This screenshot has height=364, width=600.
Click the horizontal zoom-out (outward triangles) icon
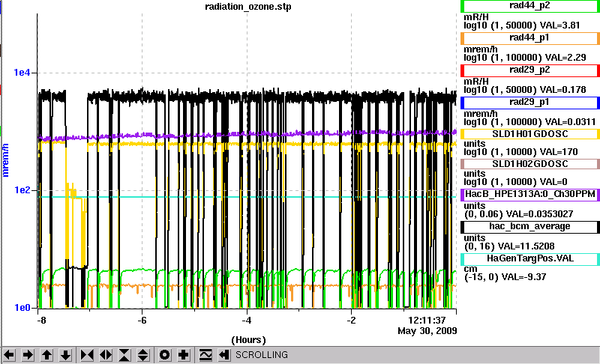click(x=106, y=355)
